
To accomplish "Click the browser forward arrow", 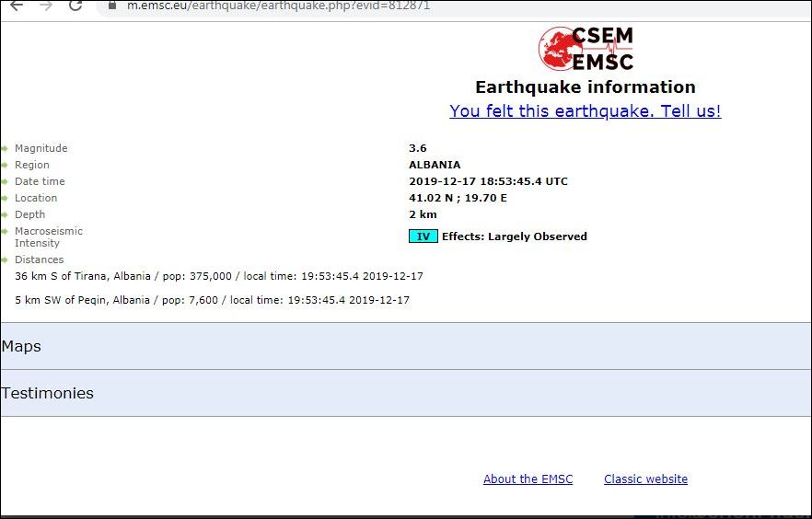I will [46, 6].
